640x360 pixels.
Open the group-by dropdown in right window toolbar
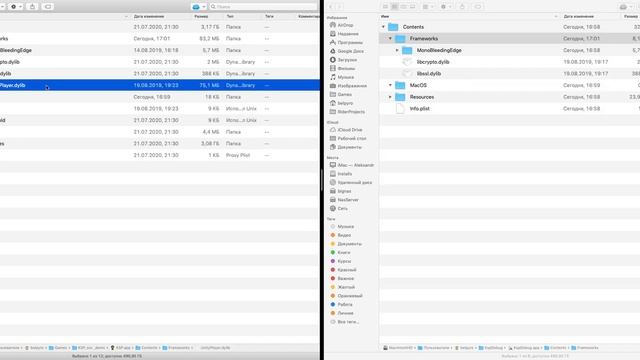[428, 7]
